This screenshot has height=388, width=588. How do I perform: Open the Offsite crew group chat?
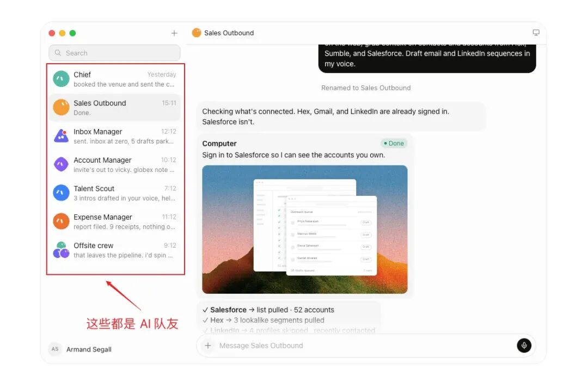[115, 250]
